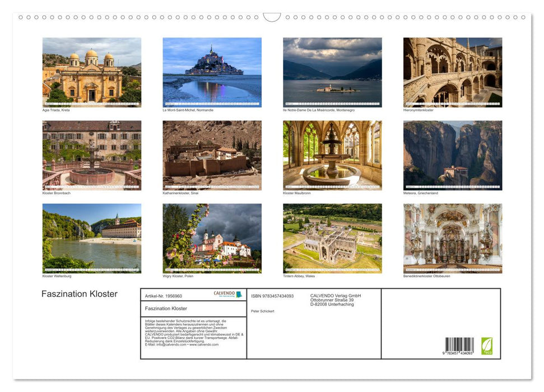Click the Agia Triada, Kreta photo
Viewport: 544px width, 392px height.
92,72
